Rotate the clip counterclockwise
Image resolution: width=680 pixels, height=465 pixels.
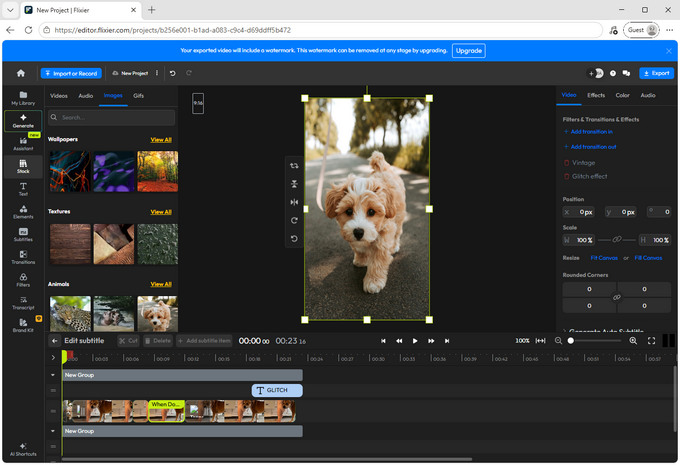pyautogui.click(x=294, y=239)
